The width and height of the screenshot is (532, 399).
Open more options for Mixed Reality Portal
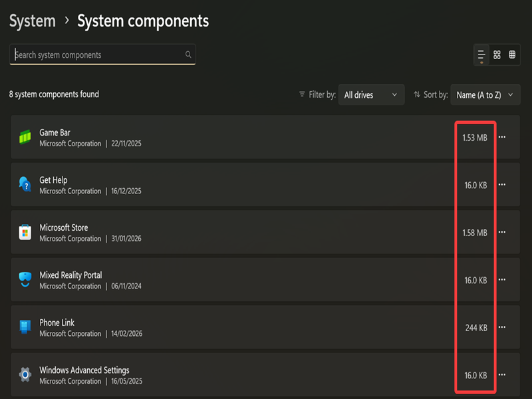click(x=502, y=279)
